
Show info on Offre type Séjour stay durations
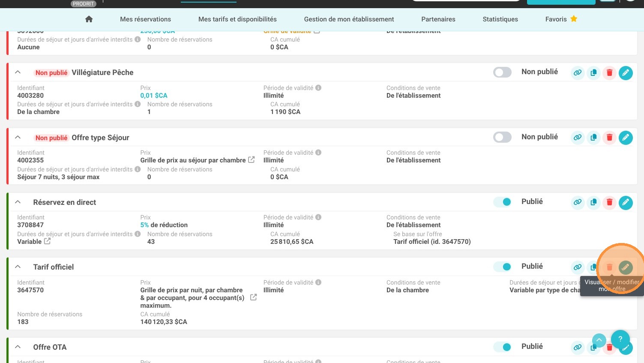138,169
